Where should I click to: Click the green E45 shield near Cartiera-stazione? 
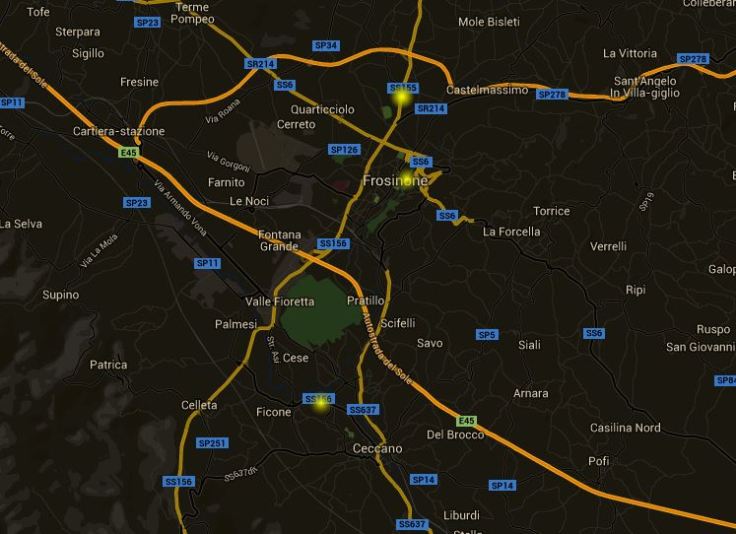click(x=128, y=153)
